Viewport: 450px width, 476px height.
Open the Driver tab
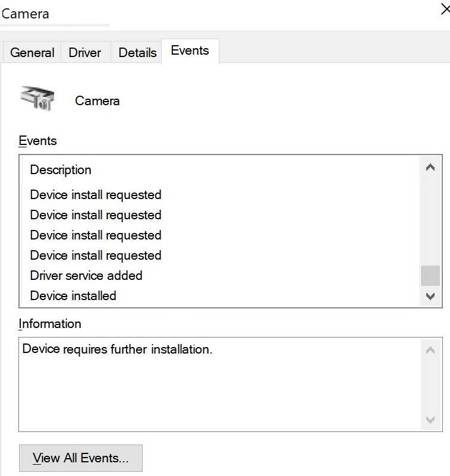point(85,52)
